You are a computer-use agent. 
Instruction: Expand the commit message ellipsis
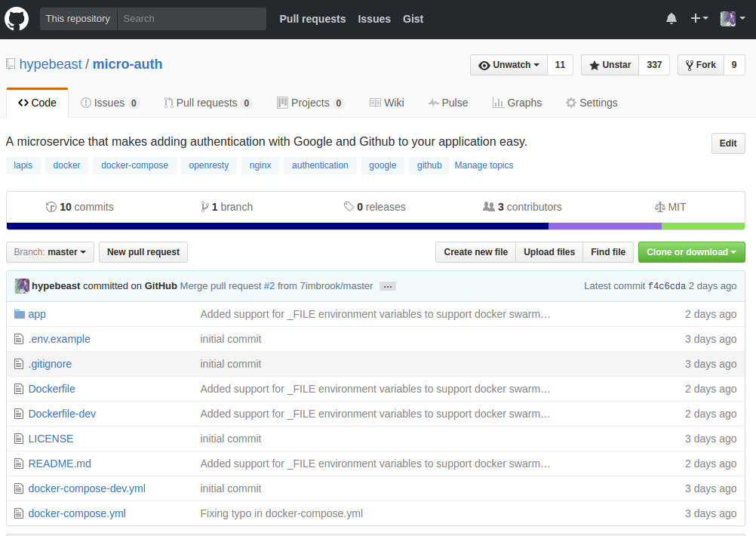pyautogui.click(x=387, y=286)
